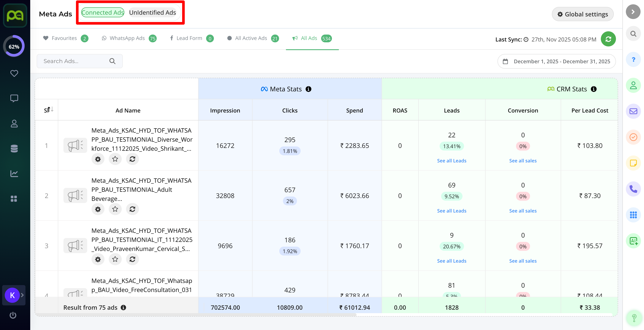Viewport: 644px width, 330px height.
Task: Switch to Unidentified Ads view
Action: 152,13
